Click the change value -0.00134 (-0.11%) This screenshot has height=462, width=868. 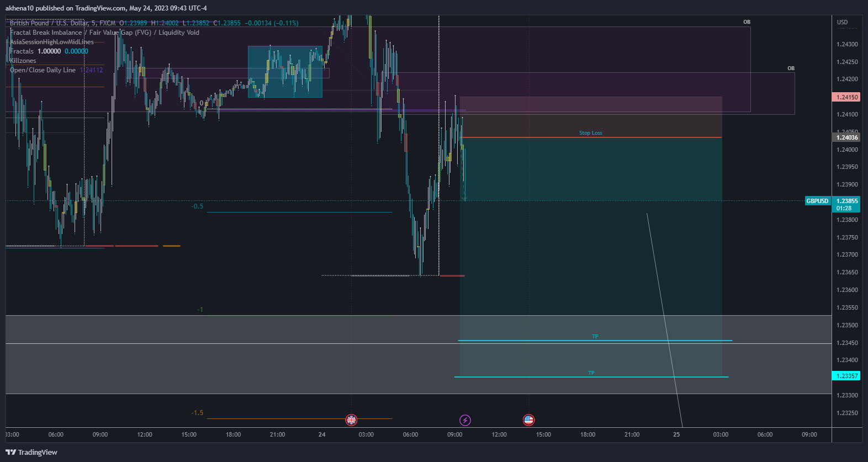point(272,23)
